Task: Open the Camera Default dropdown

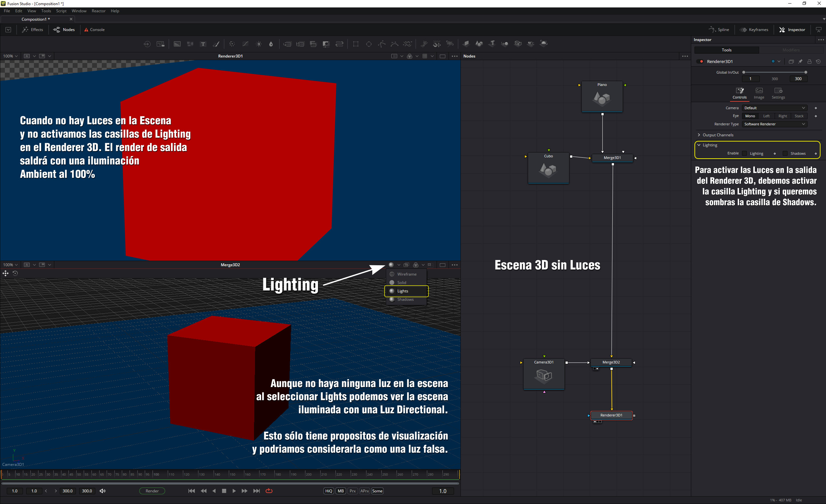Action: (x=774, y=108)
